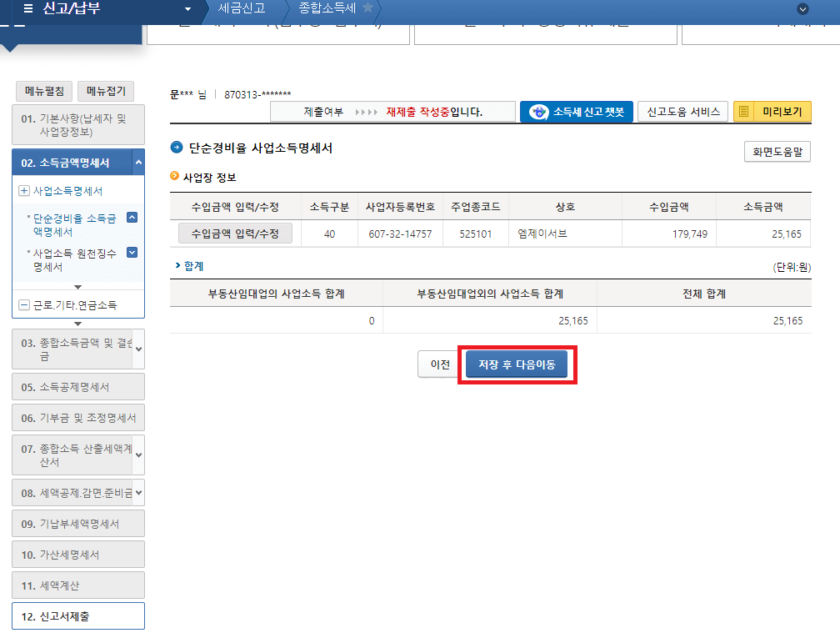Select the 세금신고 breadcrumb

[x=242, y=8]
